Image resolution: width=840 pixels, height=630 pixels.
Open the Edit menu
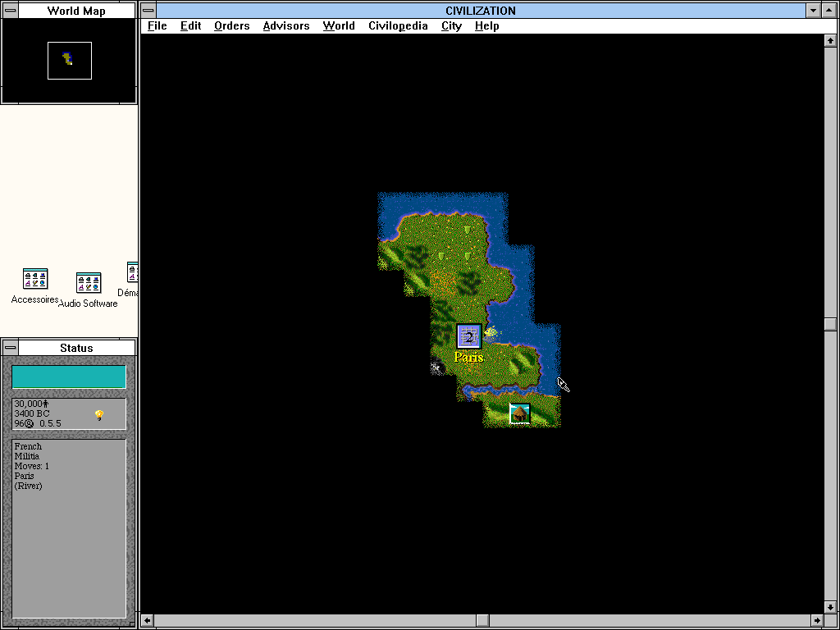190,25
